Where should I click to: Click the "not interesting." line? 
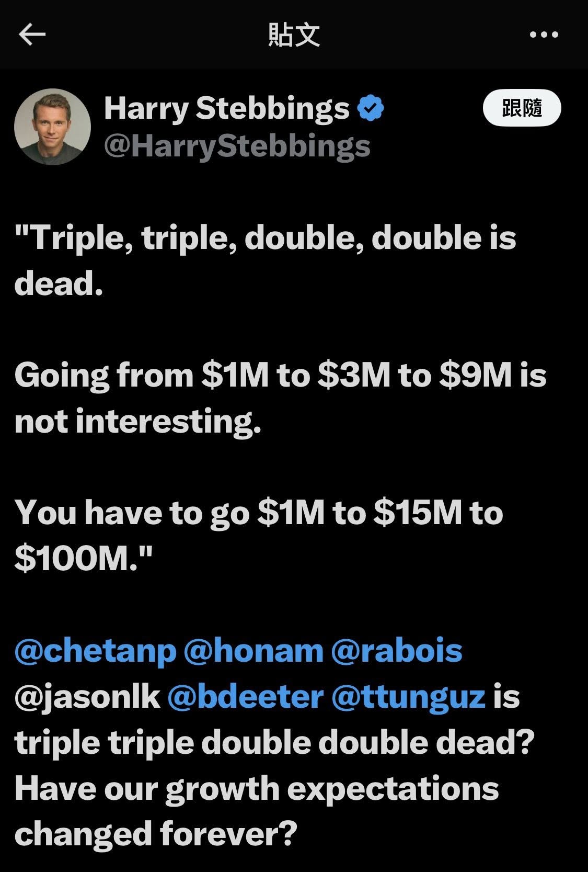click(x=137, y=422)
